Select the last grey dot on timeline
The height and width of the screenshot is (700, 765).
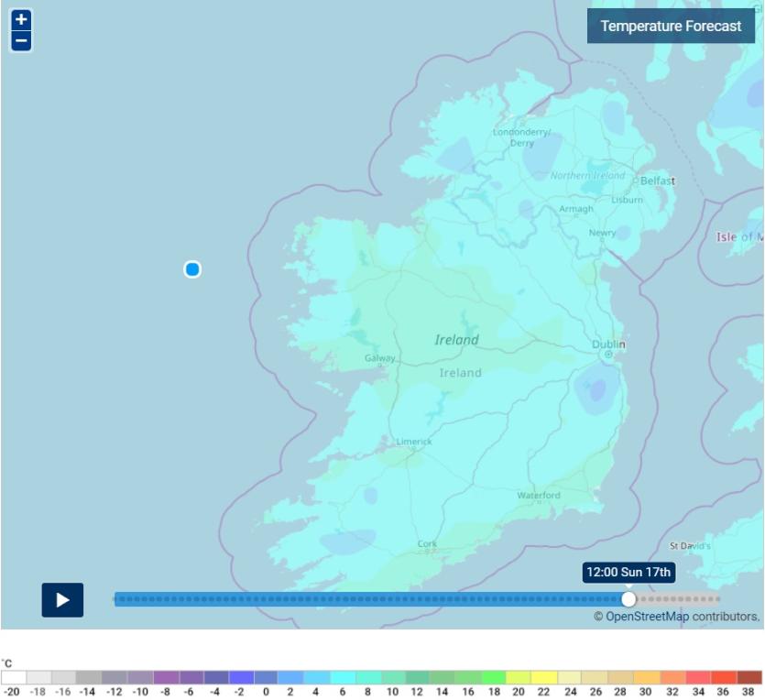(716, 599)
